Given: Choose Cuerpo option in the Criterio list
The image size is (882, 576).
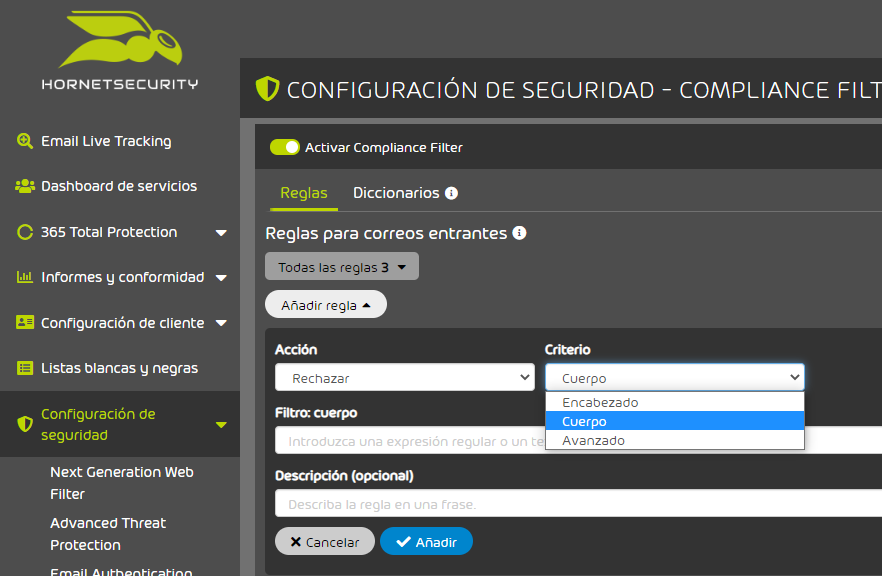Looking at the screenshot, I should (x=675, y=421).
